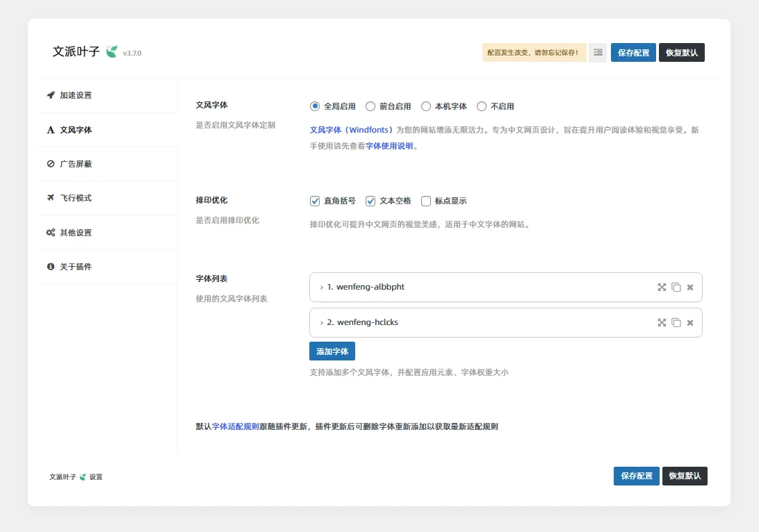
Task: Go to the 飞行模式 sidebar tab
Action: click(x=76, y=198)
